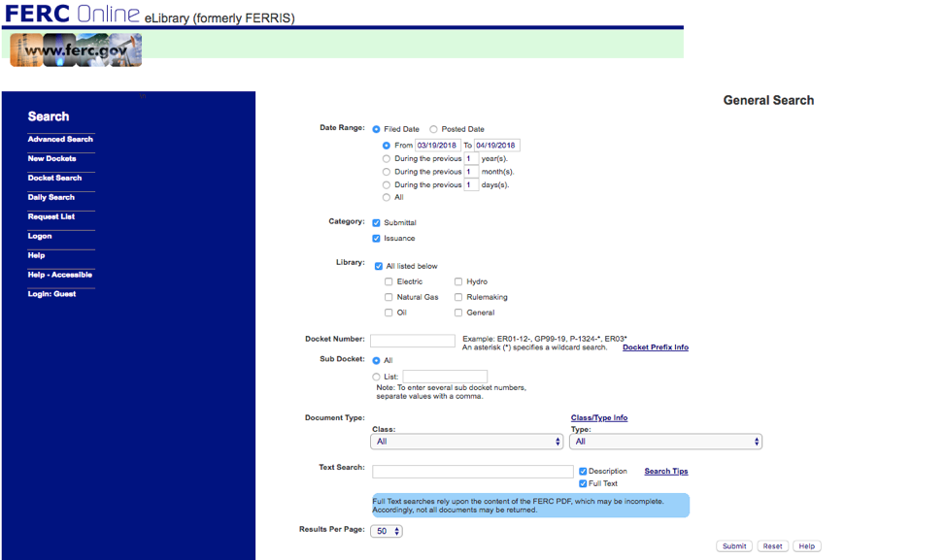Uncheck the Submittal category checkbox
Viewport: 946px width, 560px height.
[377, 222]
